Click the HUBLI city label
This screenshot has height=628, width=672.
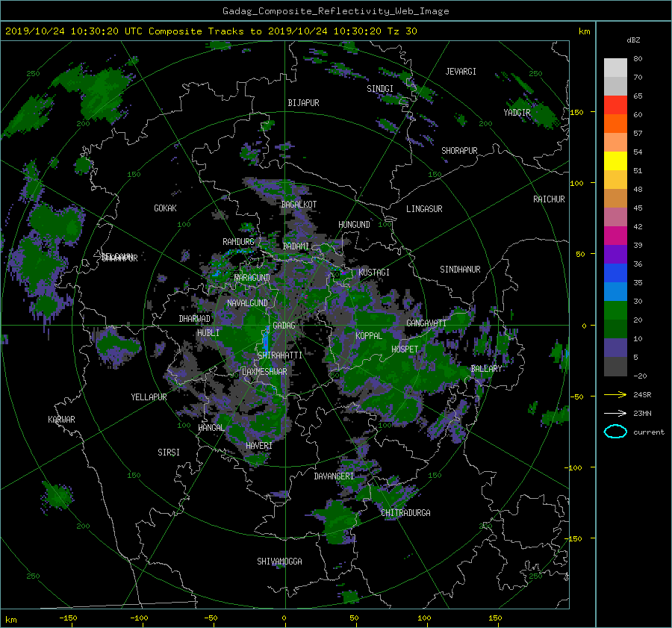pos(208,332)
